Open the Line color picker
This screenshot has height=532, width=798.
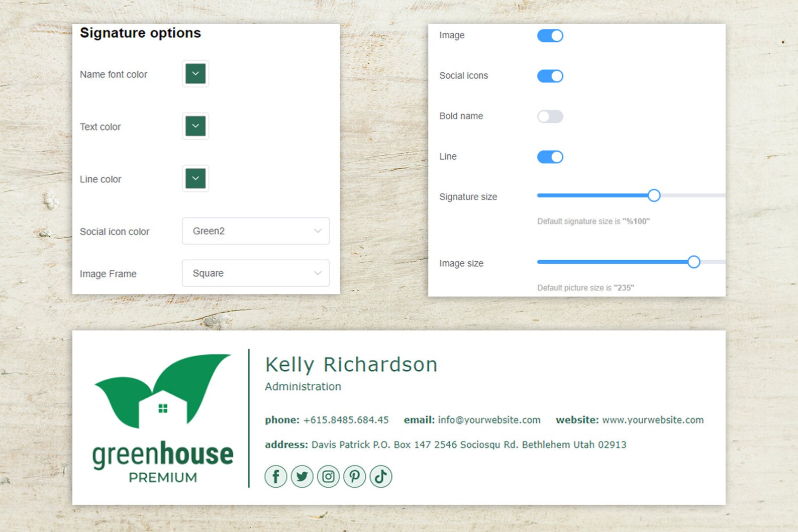pyautogui.click(x=195, y=178)
